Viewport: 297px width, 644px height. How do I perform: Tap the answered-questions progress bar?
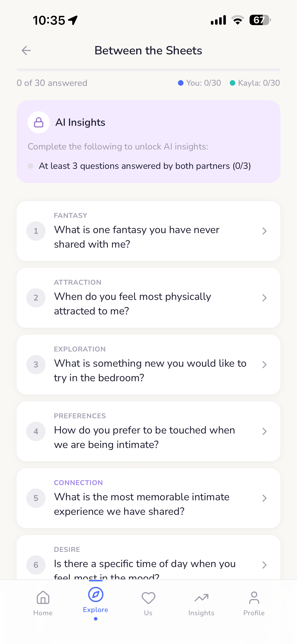click(148, 70)
